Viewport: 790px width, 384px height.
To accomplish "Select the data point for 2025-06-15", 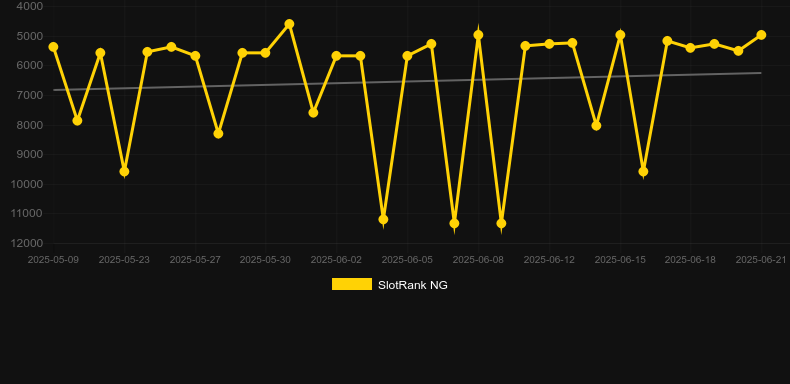I will 620,35.
